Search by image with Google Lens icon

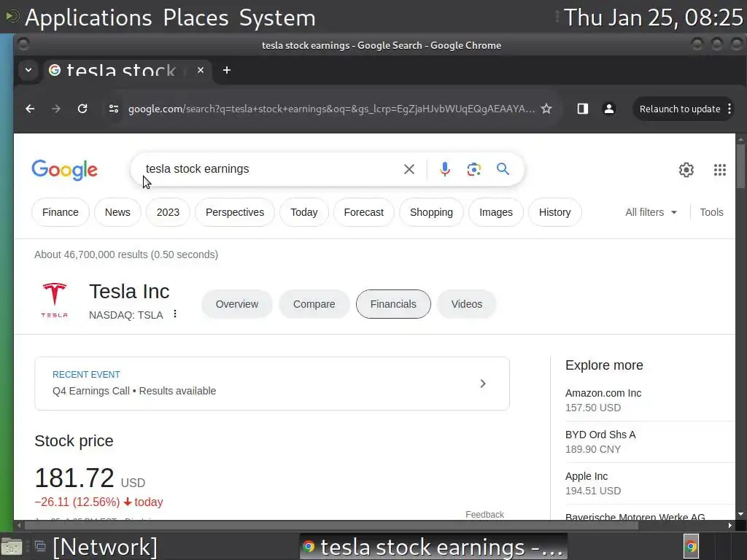coord(473,169)
